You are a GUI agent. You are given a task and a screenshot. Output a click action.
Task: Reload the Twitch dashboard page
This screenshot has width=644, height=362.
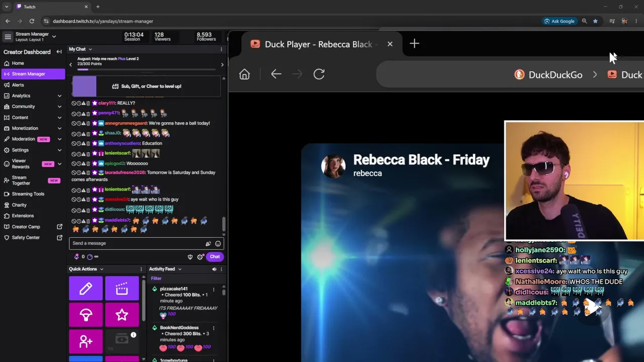point(32,21)
